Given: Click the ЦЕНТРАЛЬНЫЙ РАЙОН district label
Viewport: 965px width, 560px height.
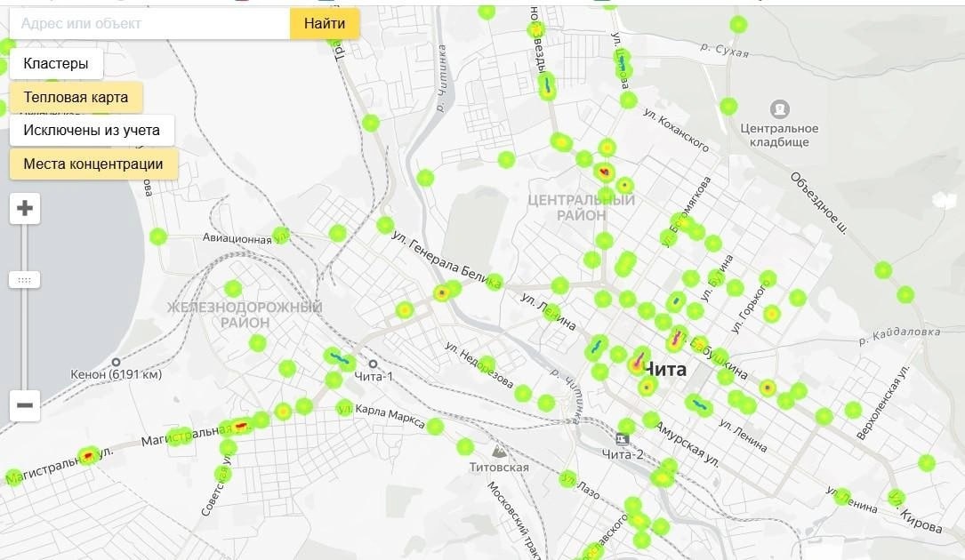Looking at the screenshot, I should 581,207.
